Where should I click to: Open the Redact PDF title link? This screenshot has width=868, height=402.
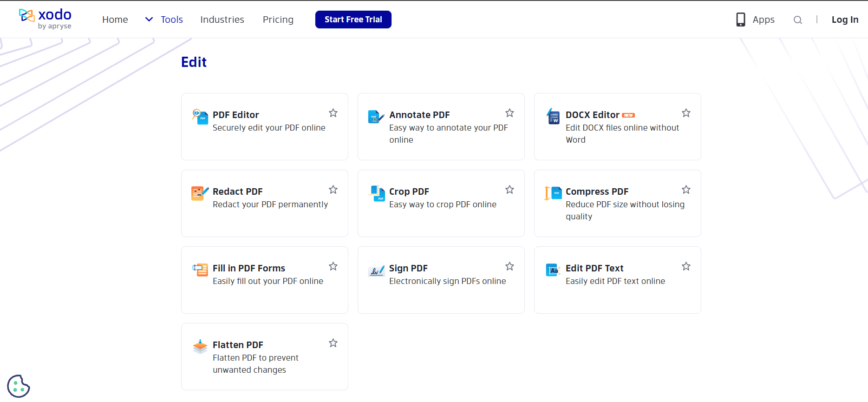[238, 191]
